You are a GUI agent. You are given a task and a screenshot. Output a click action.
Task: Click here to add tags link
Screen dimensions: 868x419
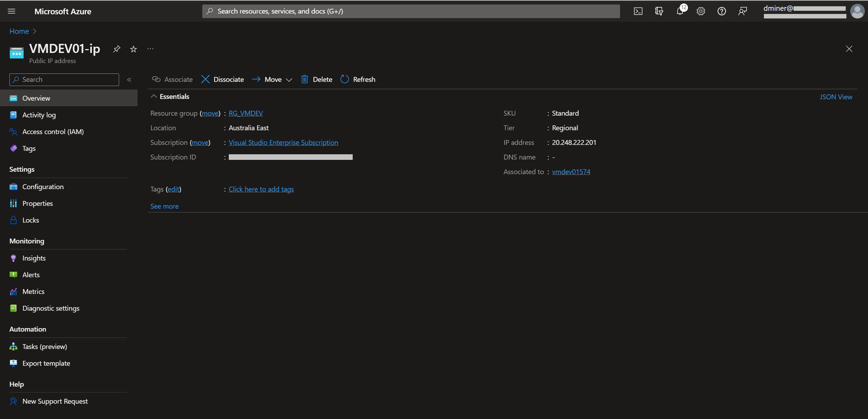[x=261, y=189]
